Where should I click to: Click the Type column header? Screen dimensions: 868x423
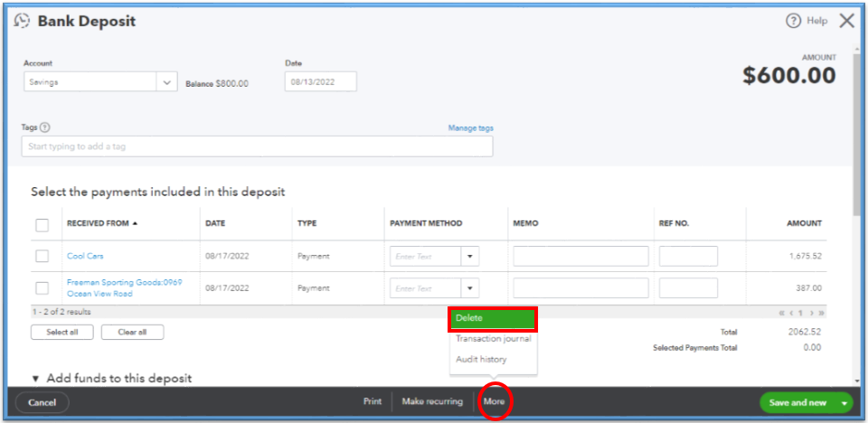(x=307, y=223)
